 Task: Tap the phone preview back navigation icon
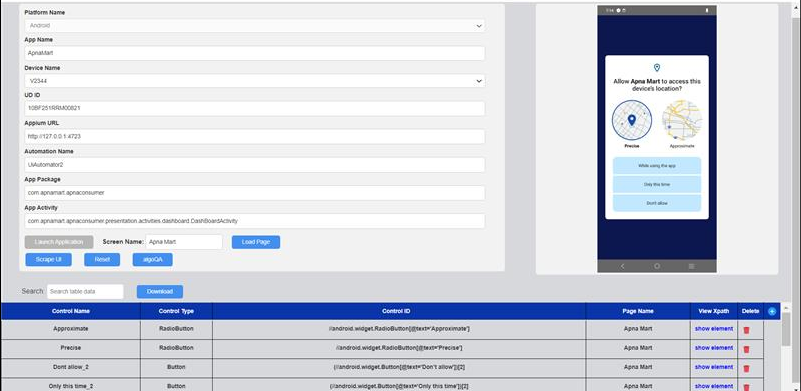[x=622, y=266]
